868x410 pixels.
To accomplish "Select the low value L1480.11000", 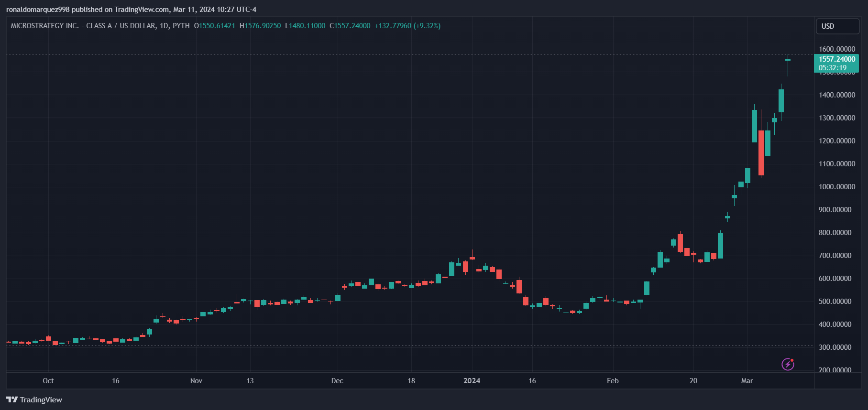I will pos(305,26).
